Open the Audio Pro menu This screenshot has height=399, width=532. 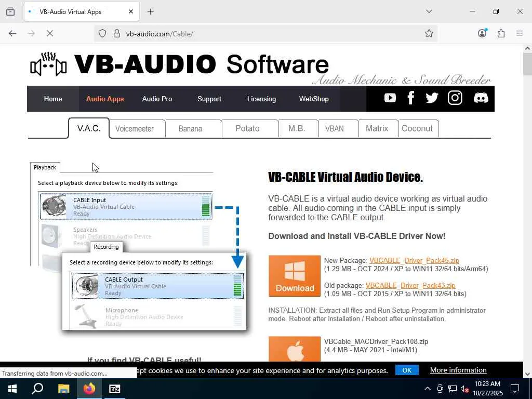157,99
